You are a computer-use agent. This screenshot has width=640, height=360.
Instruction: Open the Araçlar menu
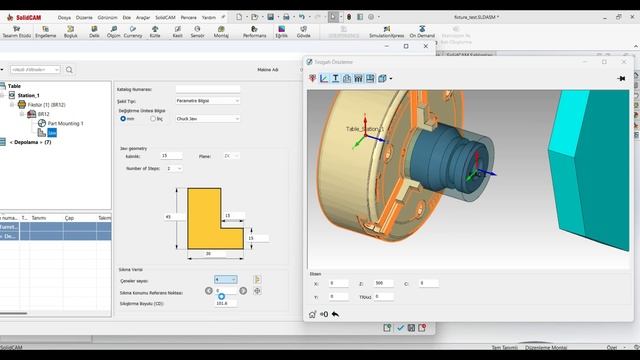(x=143, y=18)
